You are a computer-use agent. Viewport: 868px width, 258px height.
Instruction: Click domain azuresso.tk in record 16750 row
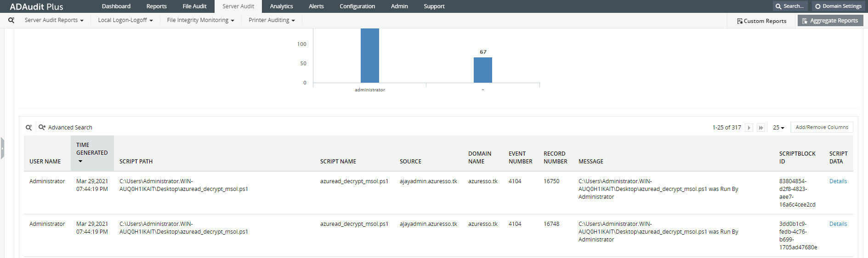click(x=483, y=181)
